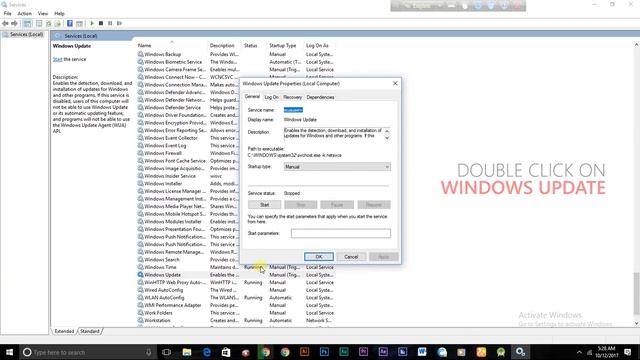Click the Restart Service toolbar icon

[119, 23]
